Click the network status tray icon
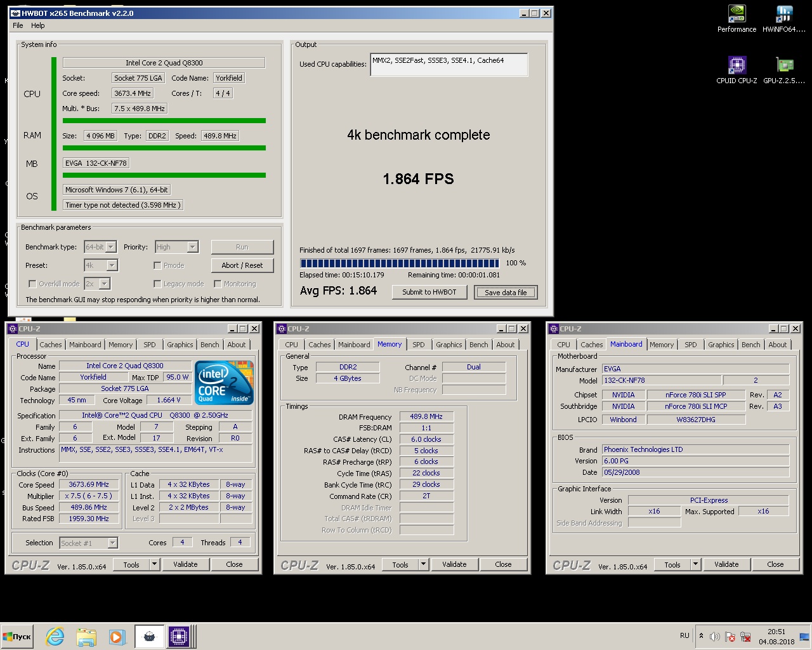The height and width of the screenshot is (650, 812). click(x=745, y=637)
